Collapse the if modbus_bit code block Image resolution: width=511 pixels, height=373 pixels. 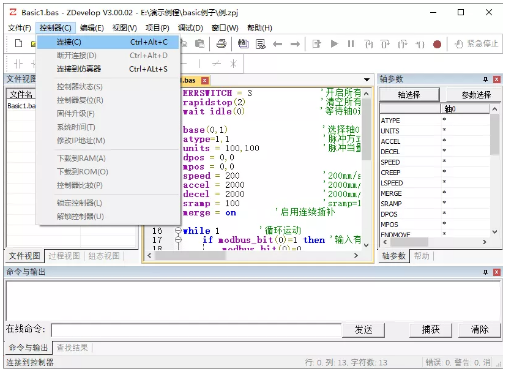[178, 240]
